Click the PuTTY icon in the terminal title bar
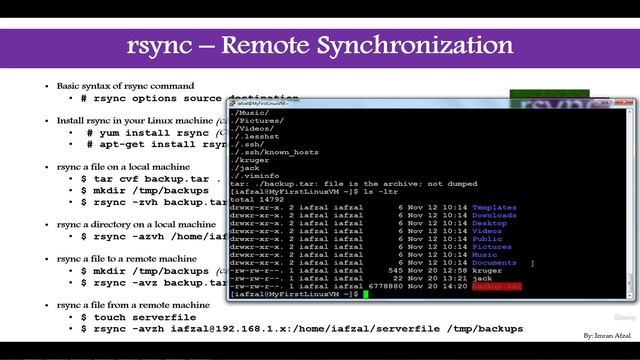640x360 pixels. coord(232,104)
